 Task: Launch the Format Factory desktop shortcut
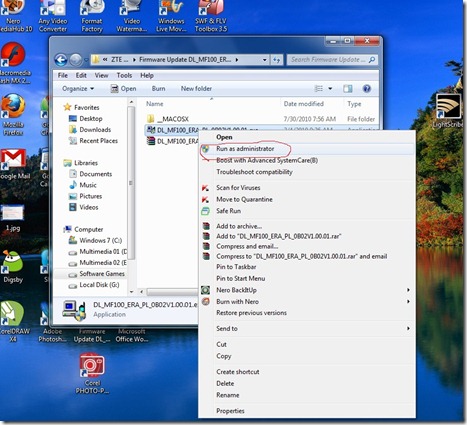(92, 16)
